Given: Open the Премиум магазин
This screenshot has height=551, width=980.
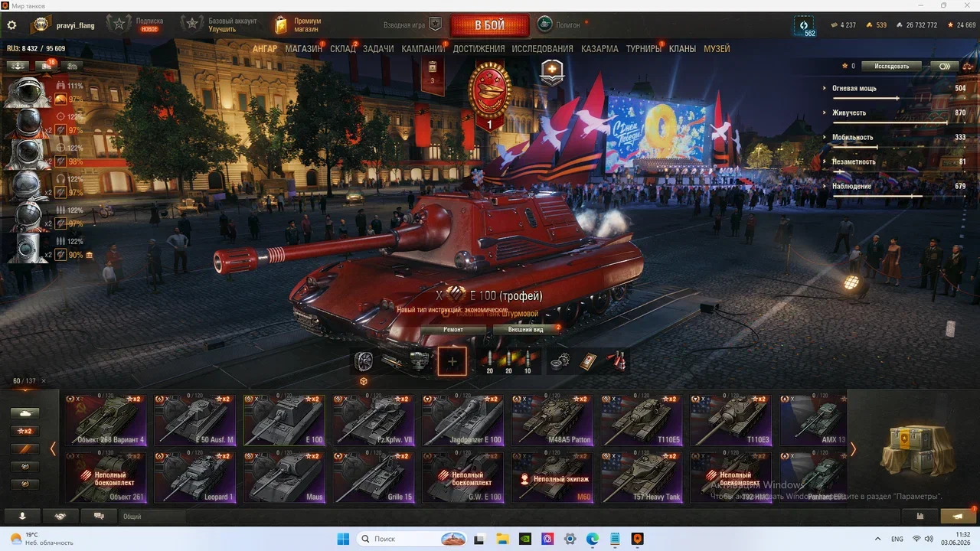Looking at the screenshot, I should (x=299, y=25).
